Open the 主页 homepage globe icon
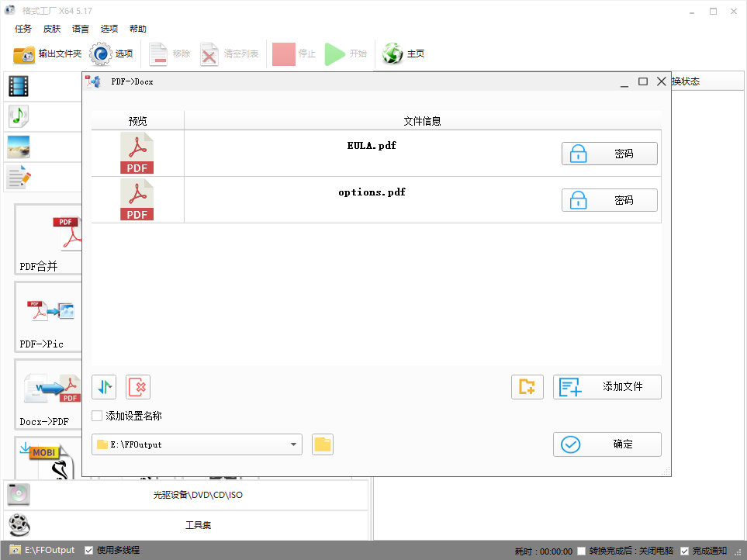The image size is (747, 560). [x=393, y=54]
